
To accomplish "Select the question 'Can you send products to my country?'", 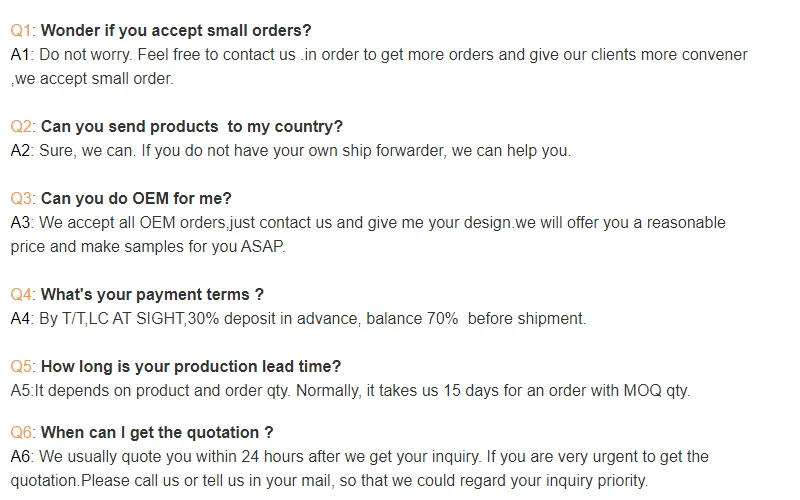I will click(191, 127).
